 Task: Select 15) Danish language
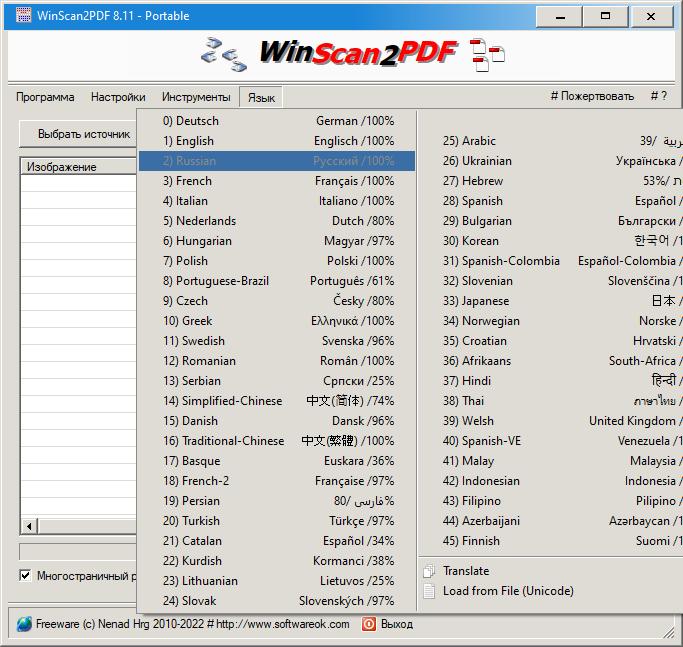click(277, 421)
